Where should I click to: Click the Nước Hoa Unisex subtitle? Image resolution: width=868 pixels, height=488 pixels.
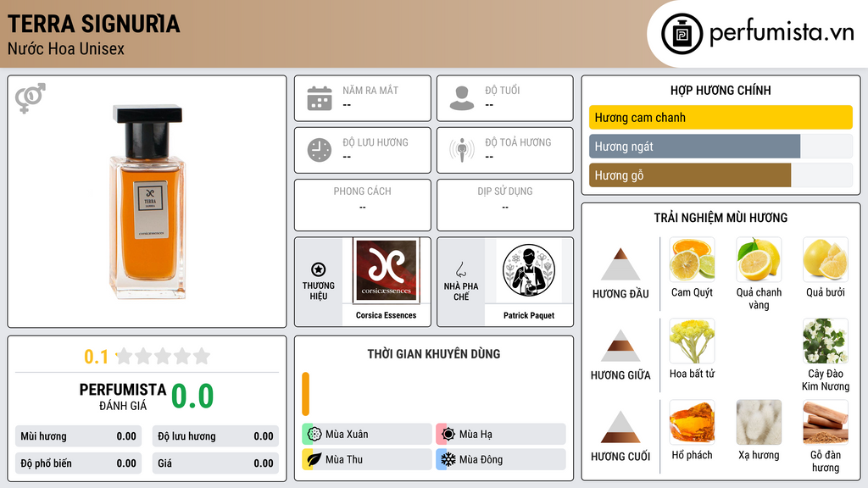[x=66, y=48]
